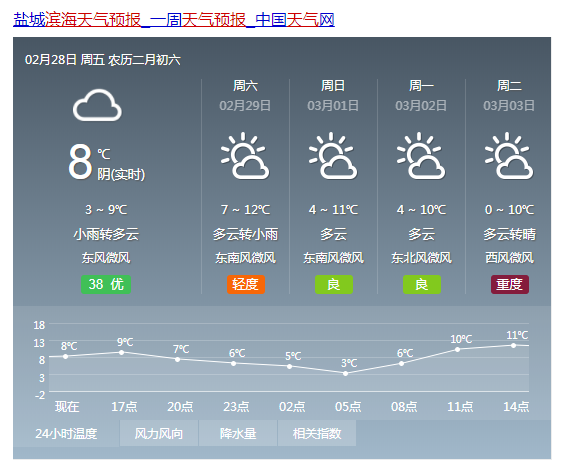The width and height of the screenshot is (563, 464).
Task: Click the date 03月03日
Action: click(x=509, y=106)
